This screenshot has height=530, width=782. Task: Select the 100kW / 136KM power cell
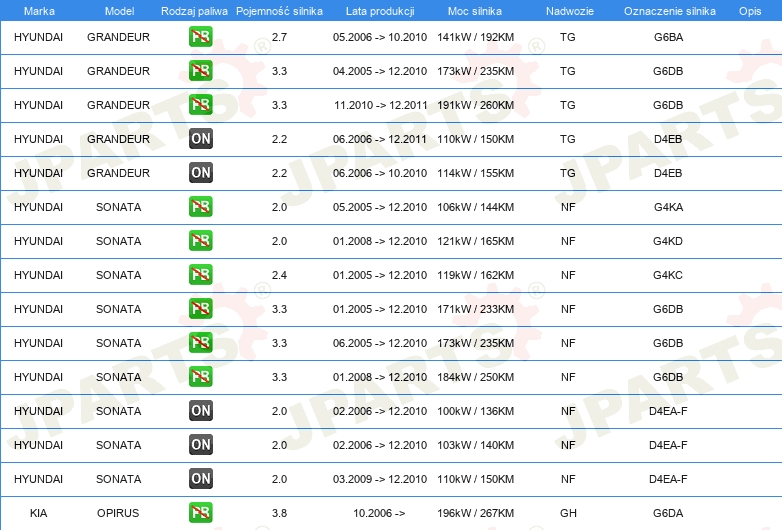coord(475,411)
